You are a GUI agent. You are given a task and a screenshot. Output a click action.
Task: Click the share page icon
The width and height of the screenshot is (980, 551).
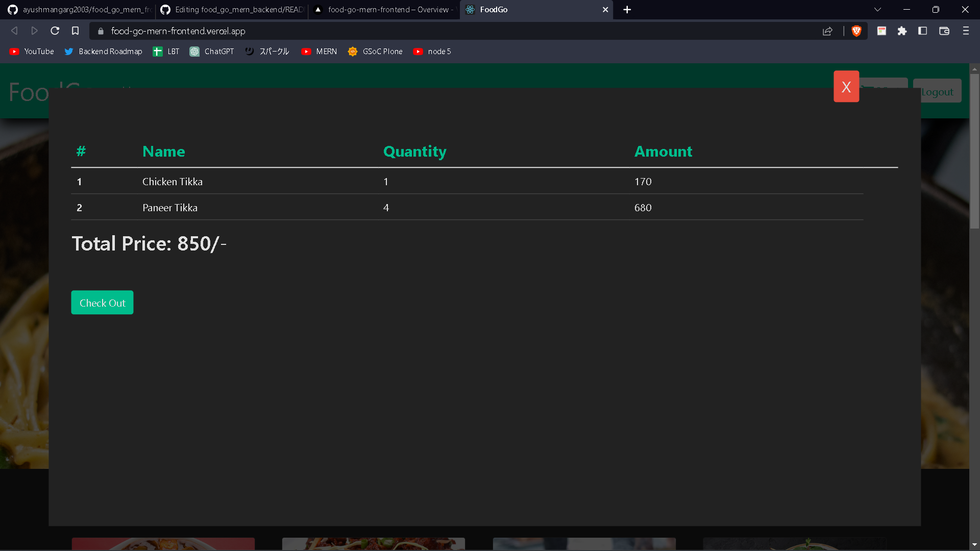coord(827,31)
